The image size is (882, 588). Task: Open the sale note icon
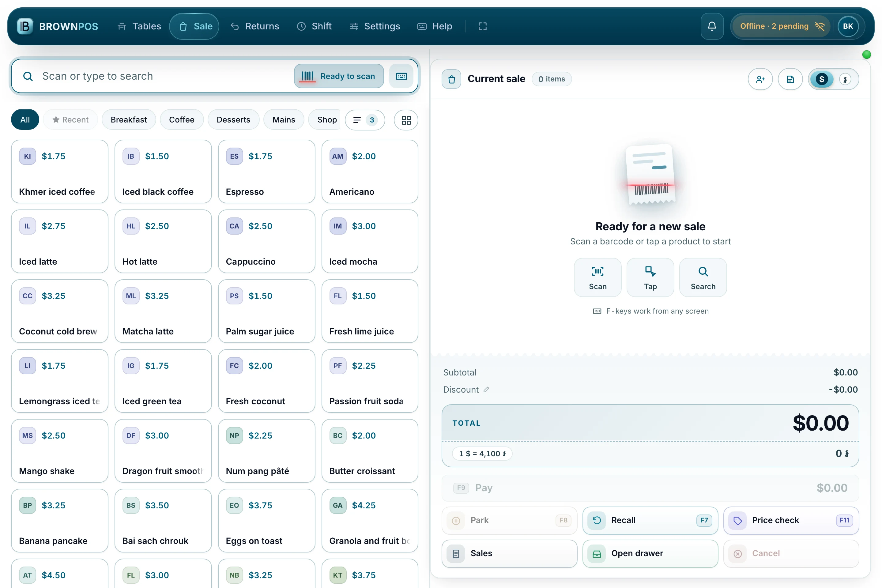coord(790,79)
